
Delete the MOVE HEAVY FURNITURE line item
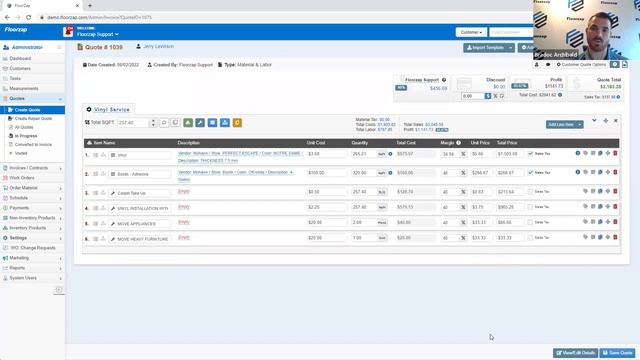click(615, 237)
